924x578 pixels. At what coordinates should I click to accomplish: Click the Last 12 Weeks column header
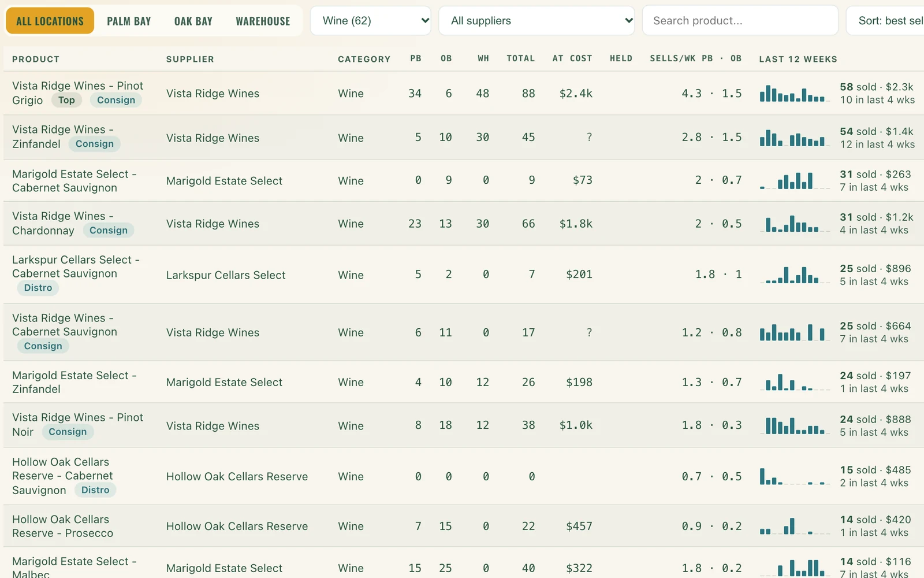(x=798, y=59)
